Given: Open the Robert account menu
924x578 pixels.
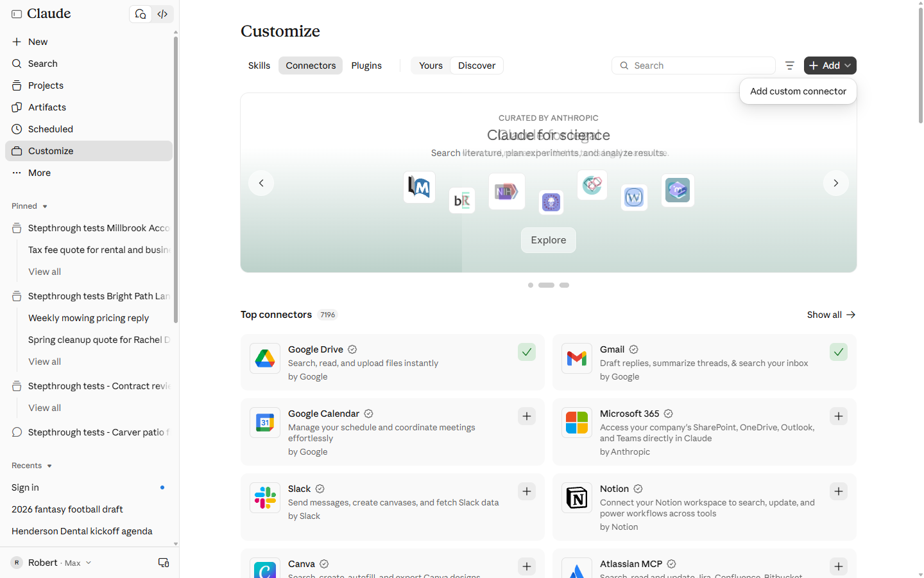Looking at the screenshot, I should [x=51, y=563].
